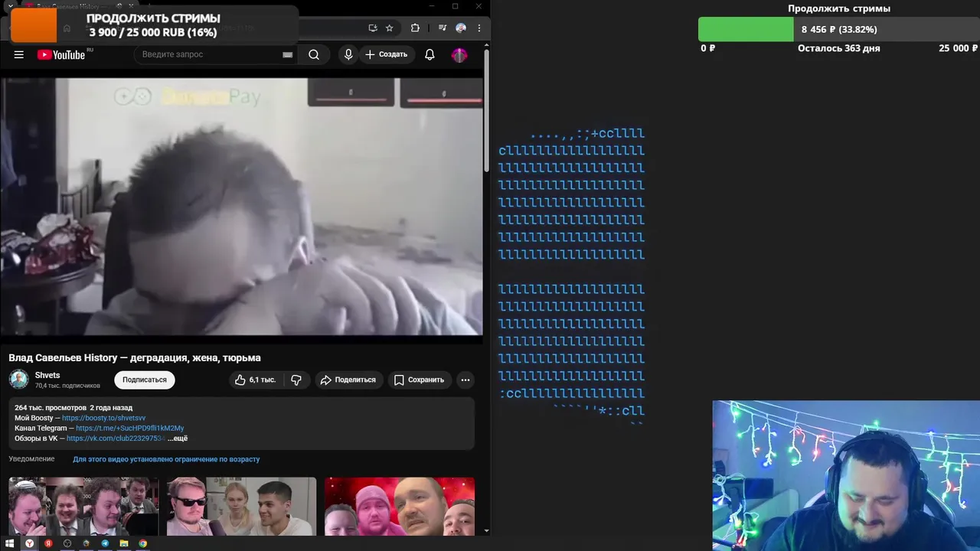Open YouTube notifications bell
This screenshot has height=551, width=980.
(430, 54)
